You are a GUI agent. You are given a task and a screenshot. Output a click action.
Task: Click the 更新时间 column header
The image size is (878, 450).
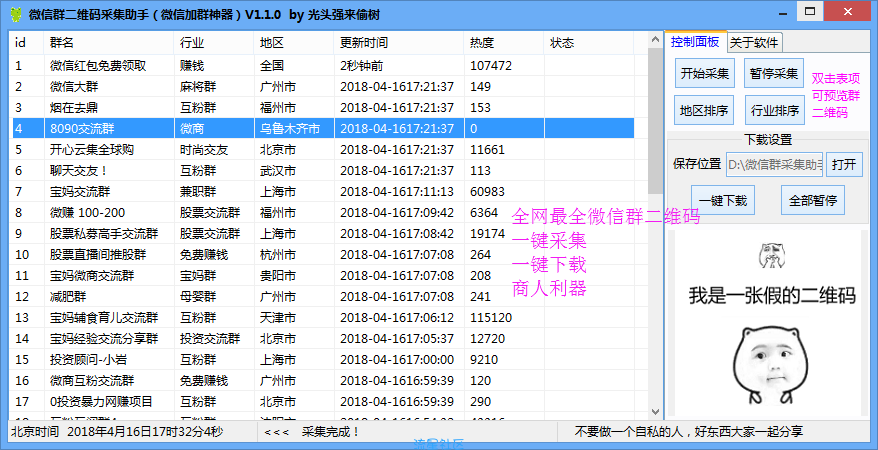coord(399,43)
